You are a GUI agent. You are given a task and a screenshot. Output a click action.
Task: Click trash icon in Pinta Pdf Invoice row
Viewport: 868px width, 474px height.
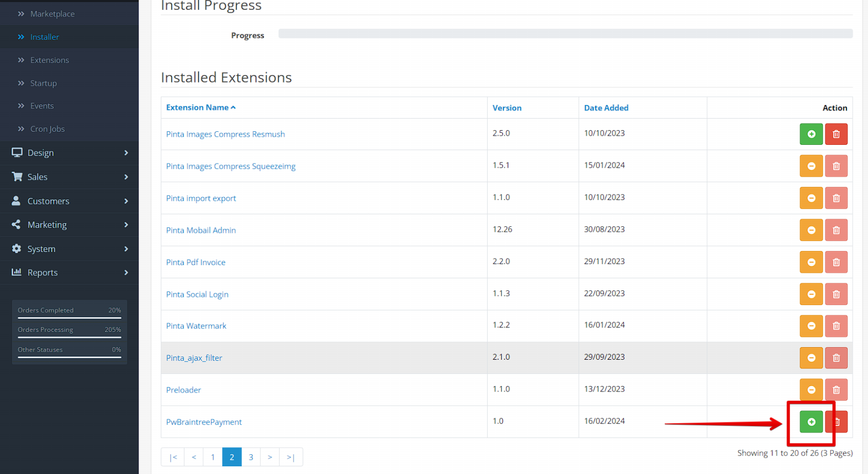836,262
